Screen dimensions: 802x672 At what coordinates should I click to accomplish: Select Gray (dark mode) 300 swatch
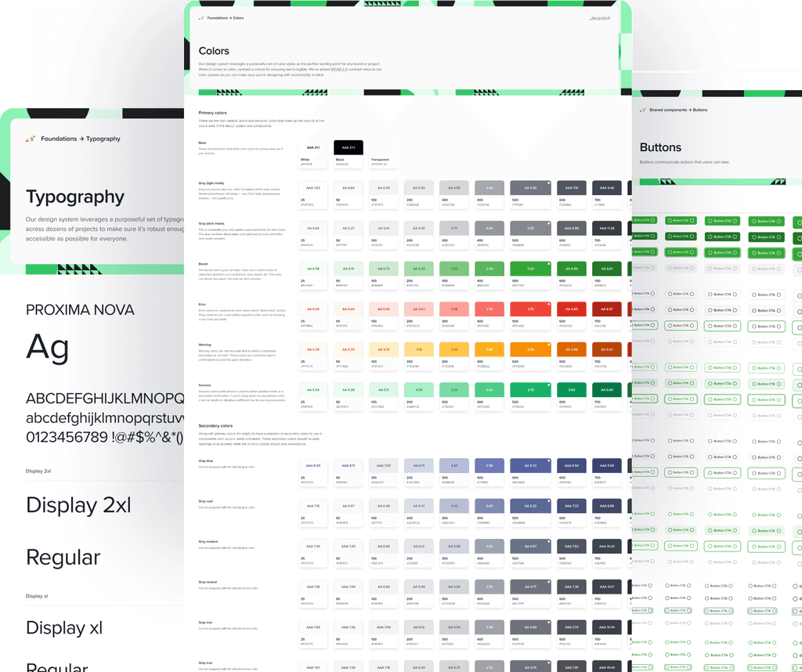click(x=454, y=235)
